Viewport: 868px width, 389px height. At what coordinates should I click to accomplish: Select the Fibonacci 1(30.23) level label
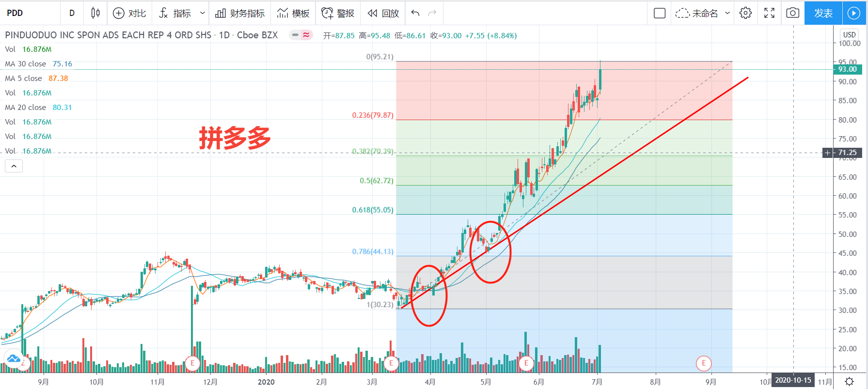pos(380,305)
